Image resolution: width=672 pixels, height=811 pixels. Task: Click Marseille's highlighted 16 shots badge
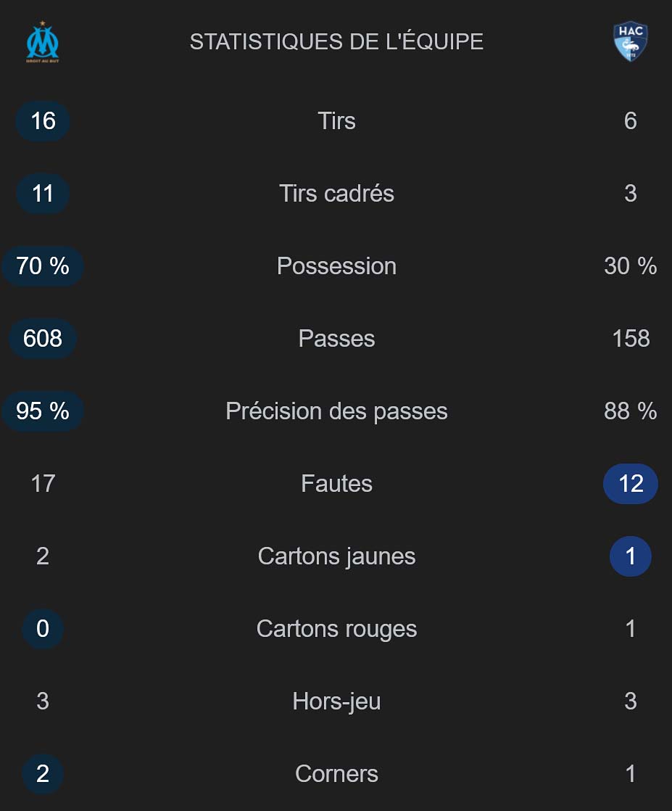point(43,120)
